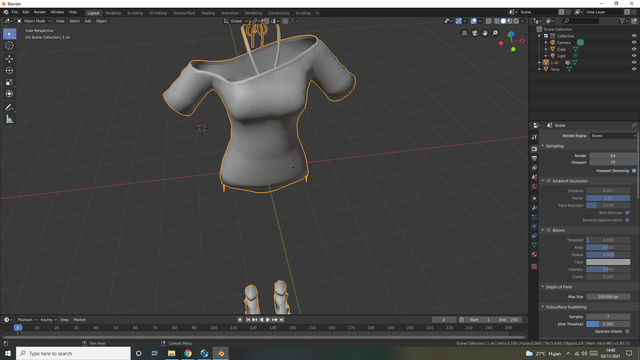Hide the Collection in outliner
Screen dimensions: 640x360
(634, 36)
